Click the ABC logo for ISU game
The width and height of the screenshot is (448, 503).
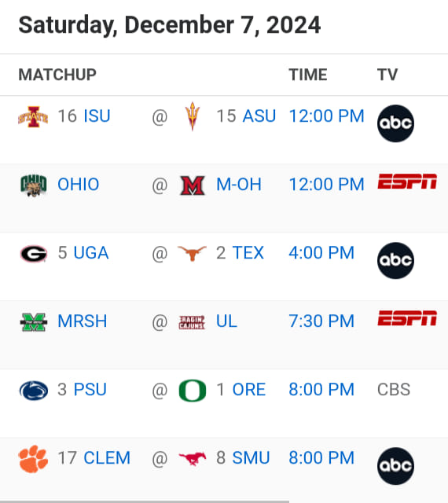(x=395, y=123)
